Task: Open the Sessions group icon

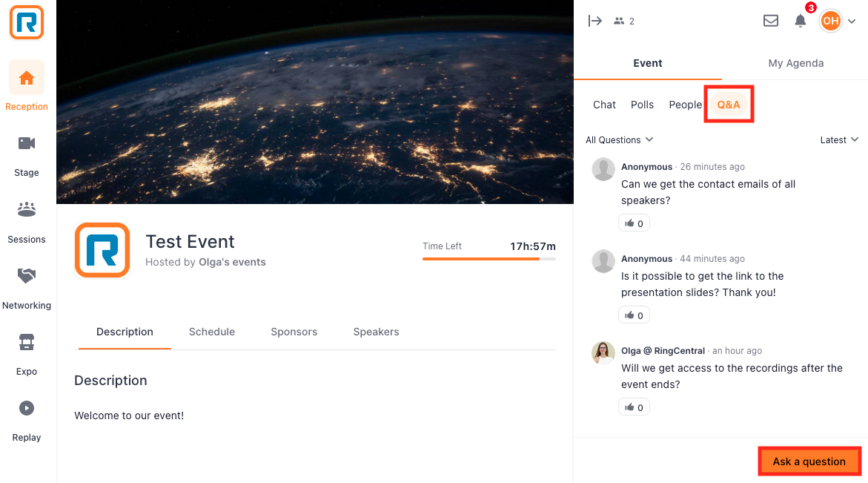Action: [x=27, y=209]
